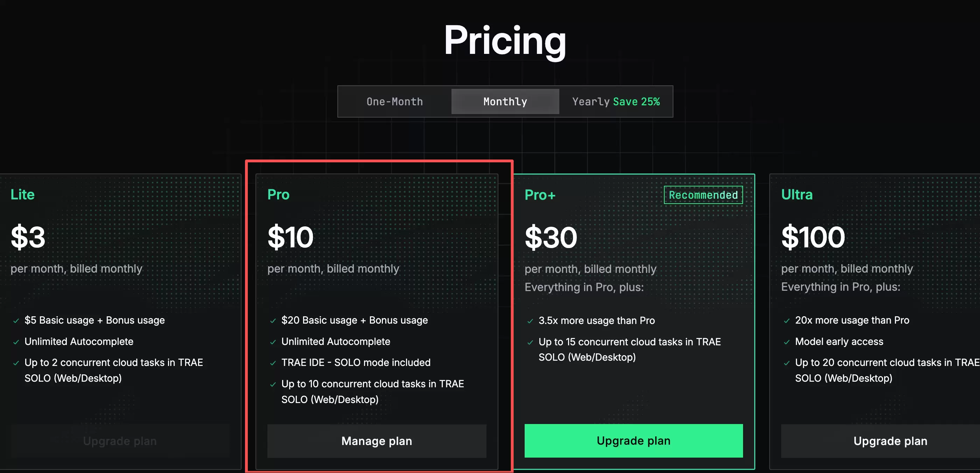
Task: Click checkmark beside $5 Basic usage
Action: click(16, 321)
